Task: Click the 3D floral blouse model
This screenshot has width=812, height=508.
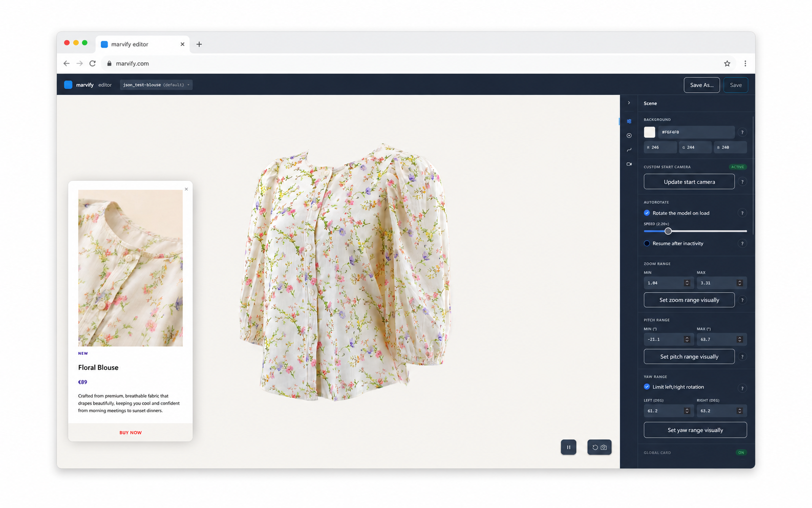Action: [x=345, y=271]
